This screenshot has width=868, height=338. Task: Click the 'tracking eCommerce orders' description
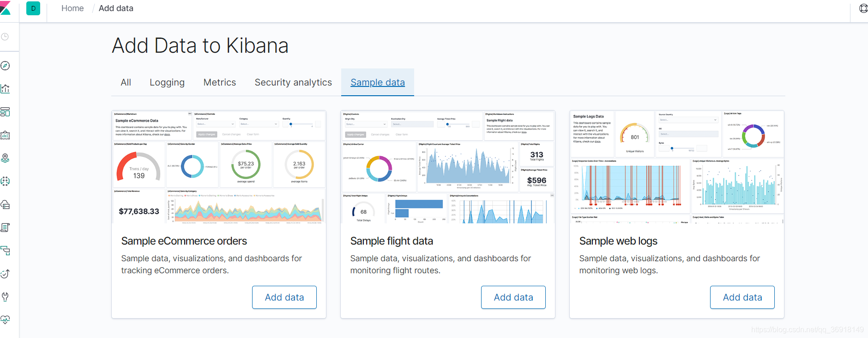211,264
